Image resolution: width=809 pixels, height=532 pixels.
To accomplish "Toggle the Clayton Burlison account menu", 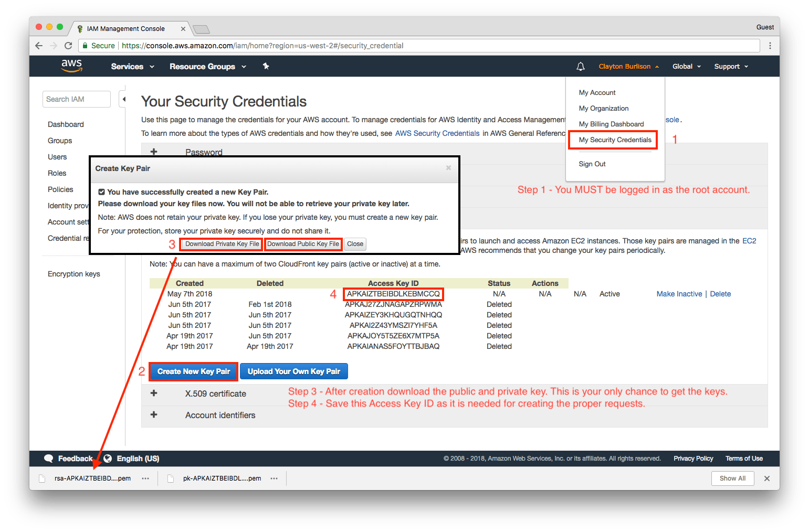I will coord(629,67).
